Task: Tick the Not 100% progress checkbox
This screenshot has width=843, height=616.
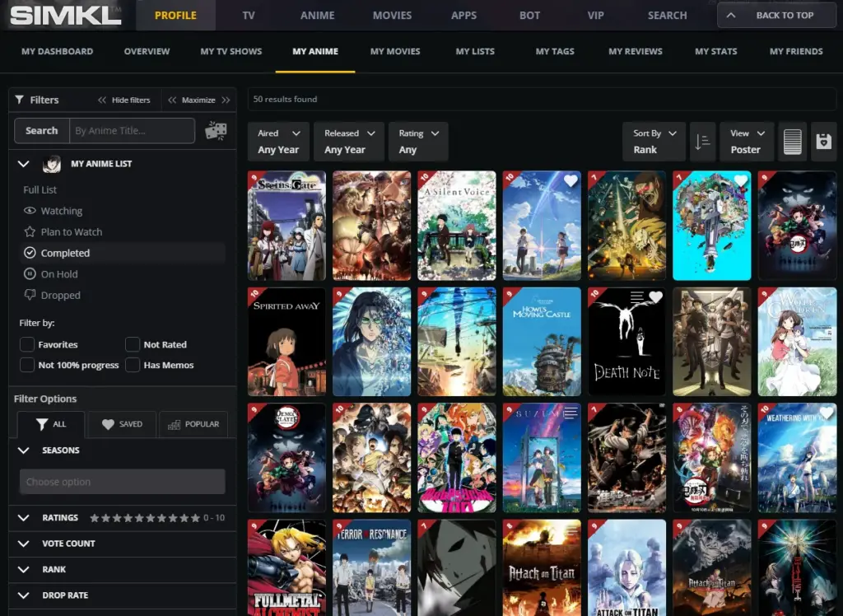Action: [27, 365]
